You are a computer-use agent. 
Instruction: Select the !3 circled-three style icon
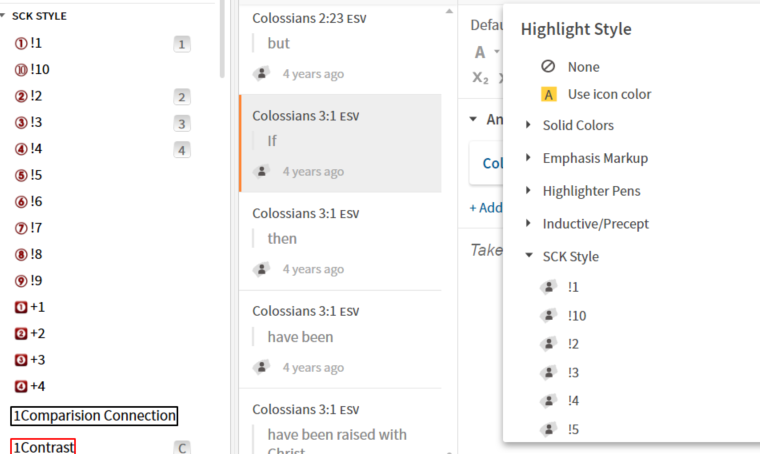21,123
